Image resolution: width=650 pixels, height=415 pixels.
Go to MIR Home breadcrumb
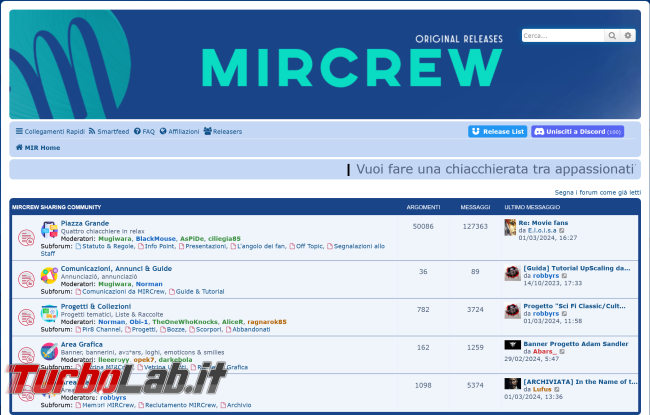[38, 148]
